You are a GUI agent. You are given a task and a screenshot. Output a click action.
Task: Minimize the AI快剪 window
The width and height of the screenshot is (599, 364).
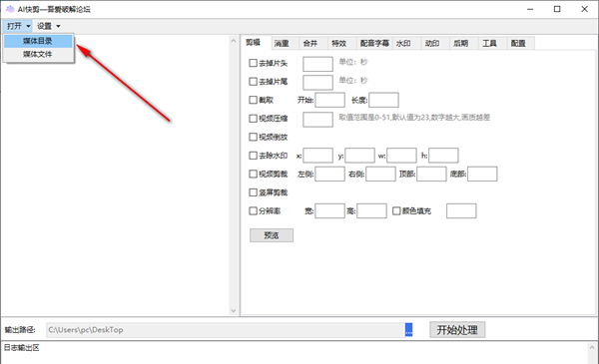(530, 9)
